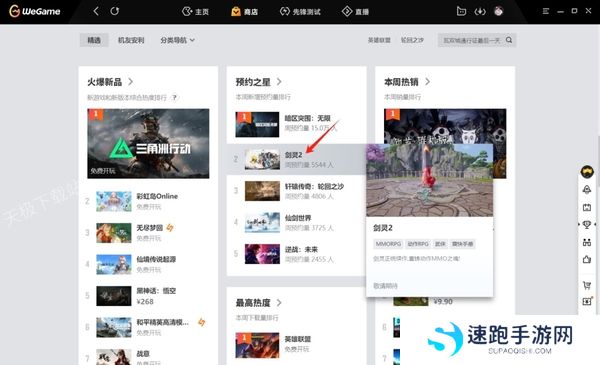Image resolution: width=600 pixels, height=365 pixels.
Task: Open the coupon voucher sidebar icon
Action: (x=587, y=301)
